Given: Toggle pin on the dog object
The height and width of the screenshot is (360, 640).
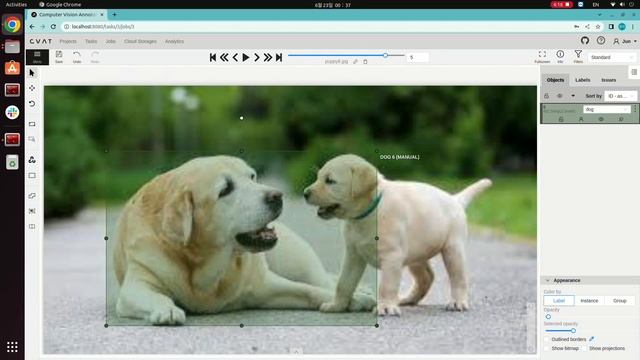Looking at the screenshot, I should (621, 119).
